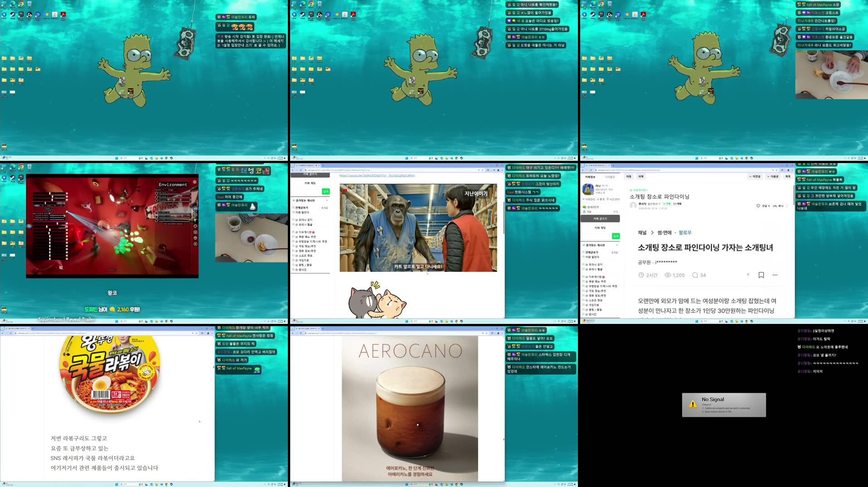
Task: Click the 카페 채팅 search input field
Action: point(596,236)
